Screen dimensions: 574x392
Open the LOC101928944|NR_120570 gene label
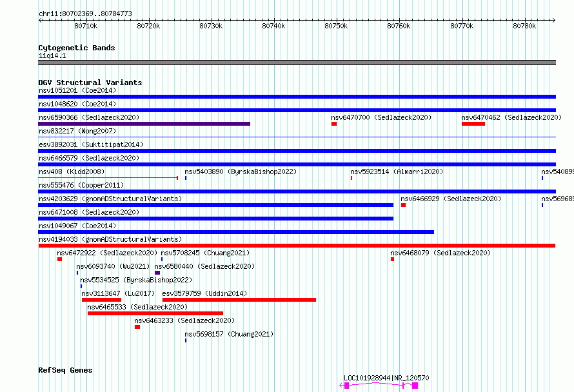(x=386, y=378)
